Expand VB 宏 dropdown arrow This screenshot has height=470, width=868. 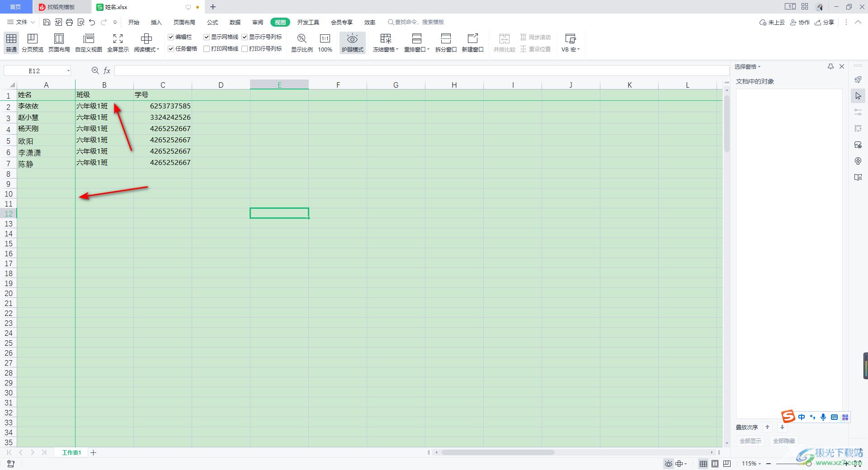pos(578,50)
